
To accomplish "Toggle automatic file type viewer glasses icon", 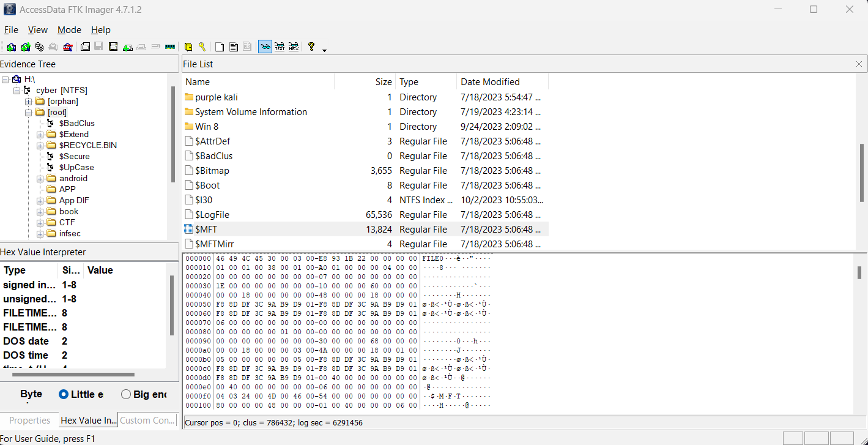I will pos(265,47).
